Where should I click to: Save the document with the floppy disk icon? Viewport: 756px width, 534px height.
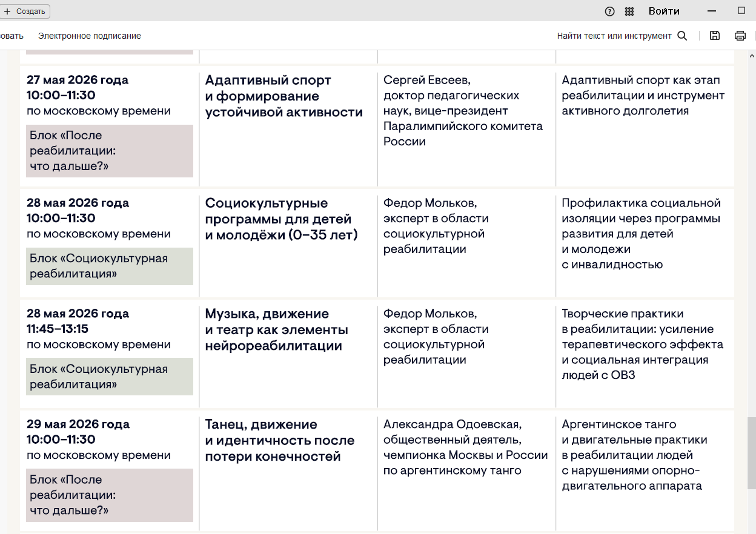click(x=715, y=36)
